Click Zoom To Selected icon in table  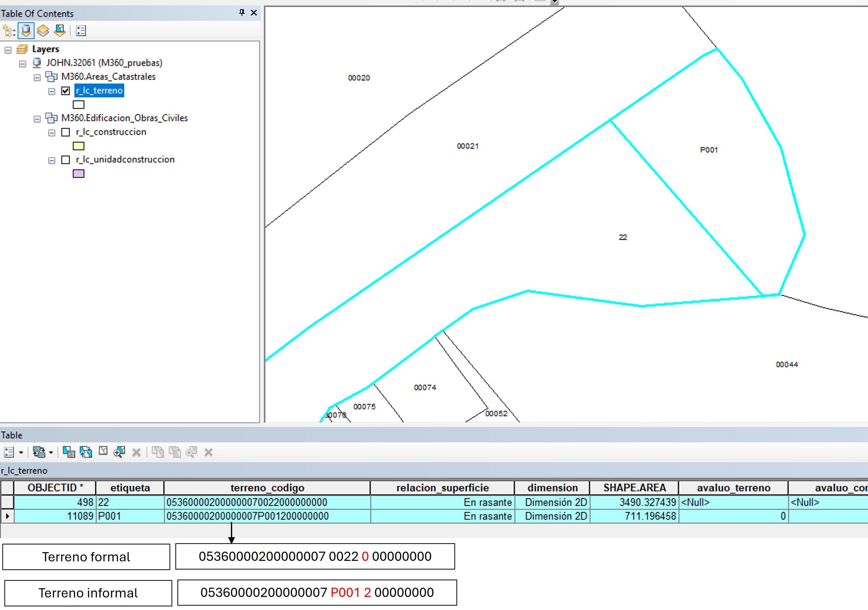[119, 452]
